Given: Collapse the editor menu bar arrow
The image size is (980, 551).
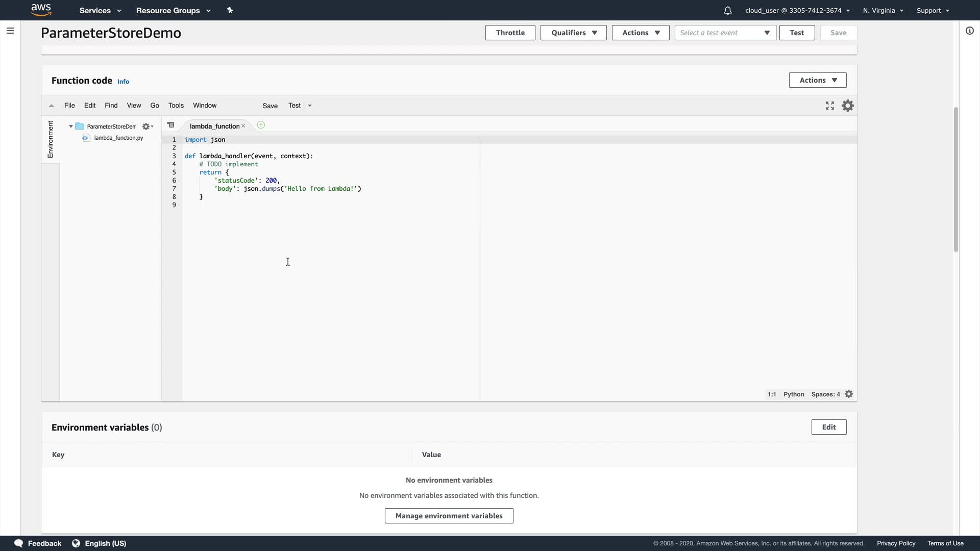Looking at the screenshot, I should 52,106.
